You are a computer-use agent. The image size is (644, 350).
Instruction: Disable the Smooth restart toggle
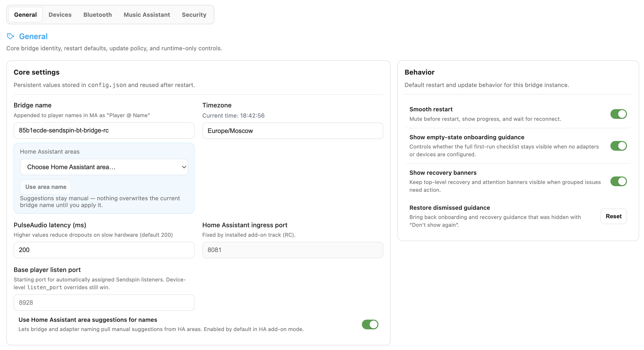(x=618, y=114)
